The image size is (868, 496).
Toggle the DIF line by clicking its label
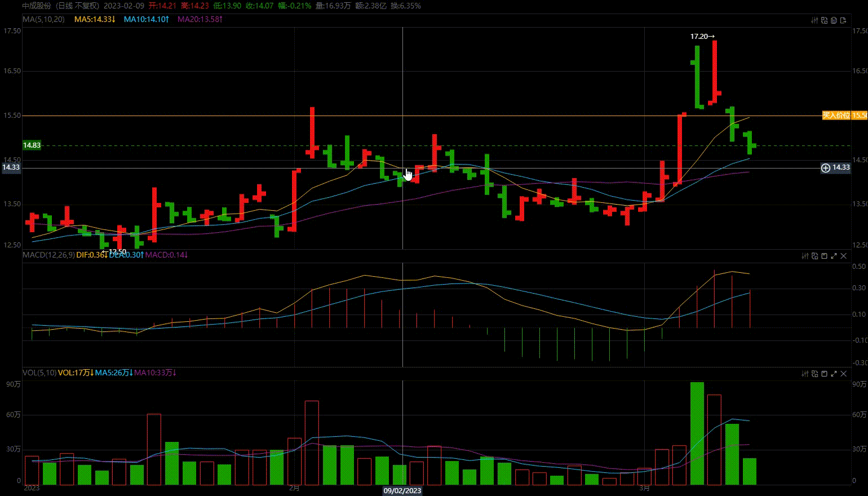tap(90, 255)
